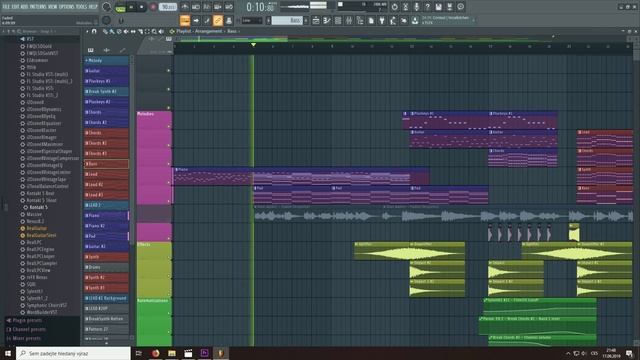This screenshot has height=360, width=640.
Task: Select the playlist zoom tool
Action: click(154, 31)
